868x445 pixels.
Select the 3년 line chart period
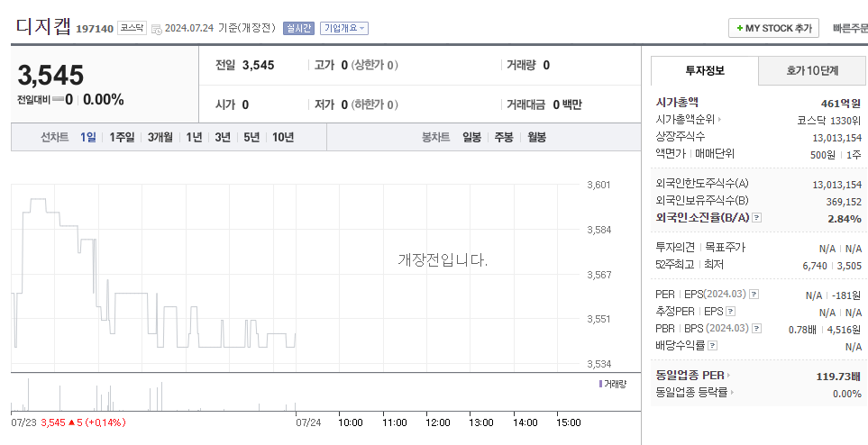pos(223,137)
